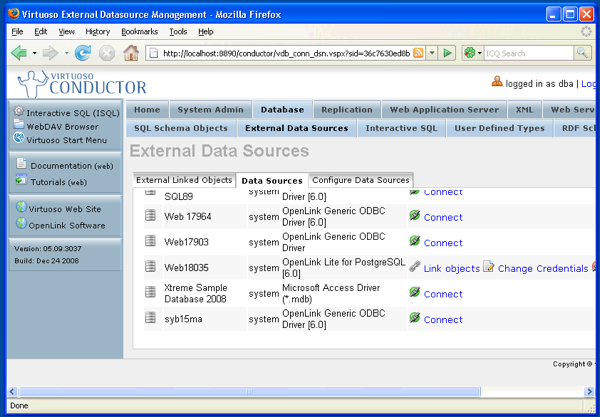Click the Forward arrow button
Screen dimensions: 600x417
pyautogui.click(x=51, y=53)
